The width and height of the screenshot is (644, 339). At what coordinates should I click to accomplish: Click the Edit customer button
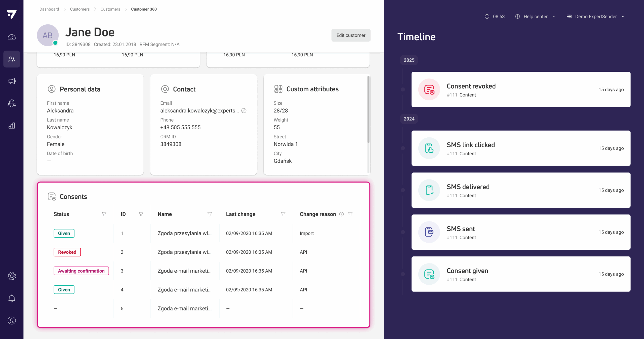pyautogui.click(x=351, y=35)
